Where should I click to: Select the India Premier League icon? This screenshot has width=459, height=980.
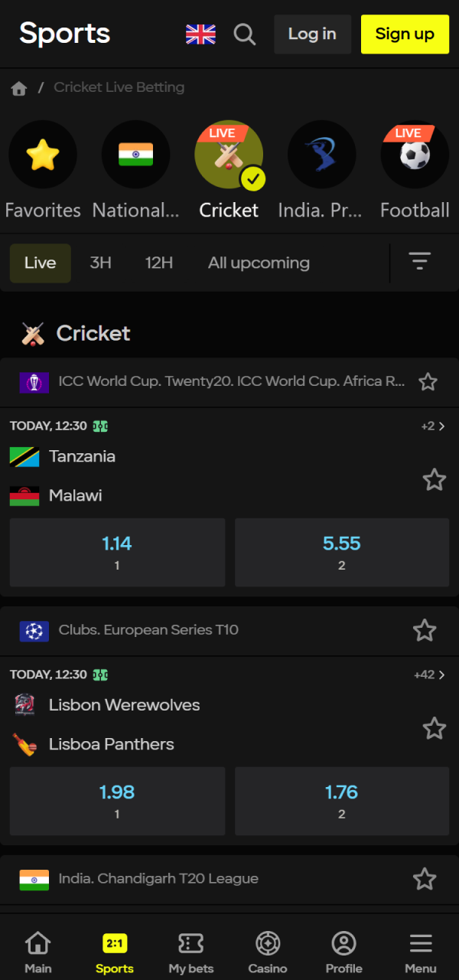(x=321, y=154)
